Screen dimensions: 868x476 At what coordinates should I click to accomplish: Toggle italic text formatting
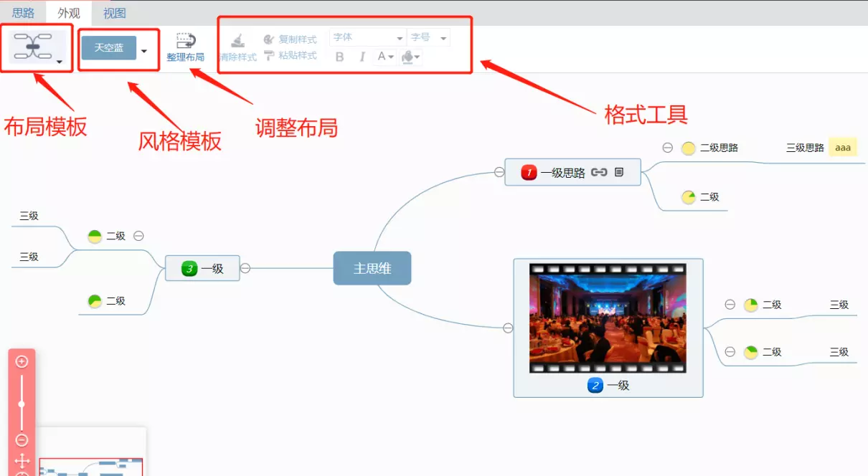(x=362, y=57)
